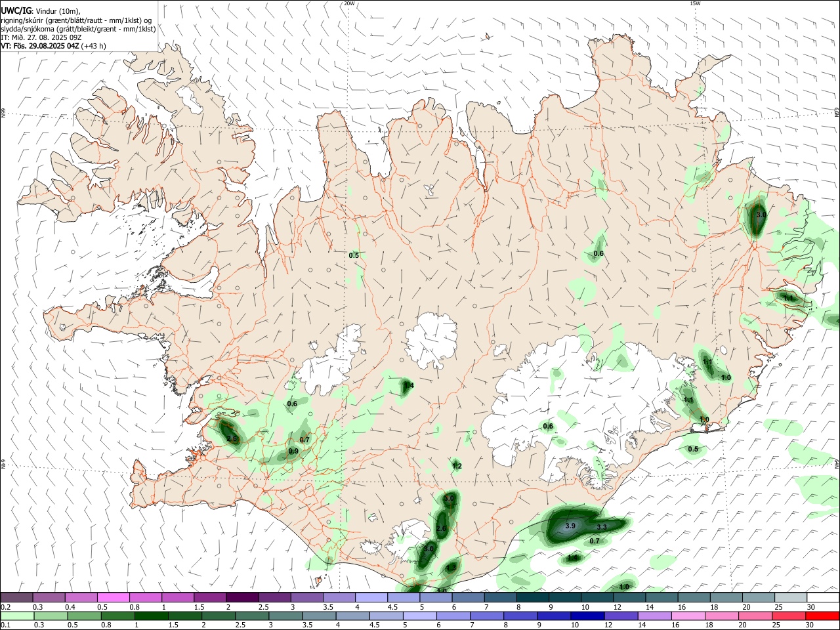Image resolution: width=840 pixels, height=630 pixels.
Task: Click the dark teal 8 mm snow swatch
Action: tap(533, 597)
